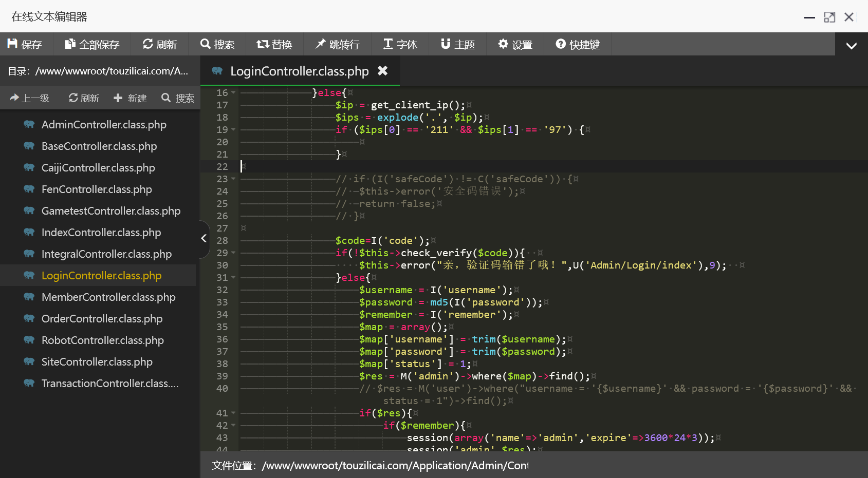The width and height of the screenshot is (868, 478).
Task: Click the Save (保存) toolbar icon
Action: coord(12,44)
